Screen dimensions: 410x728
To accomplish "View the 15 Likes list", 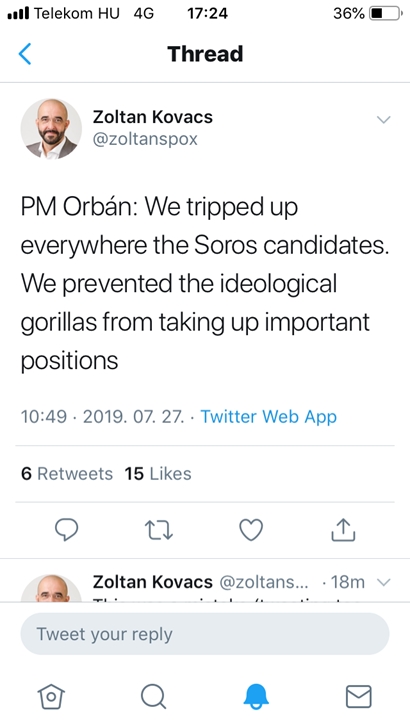I will click(x=158, y=474).
